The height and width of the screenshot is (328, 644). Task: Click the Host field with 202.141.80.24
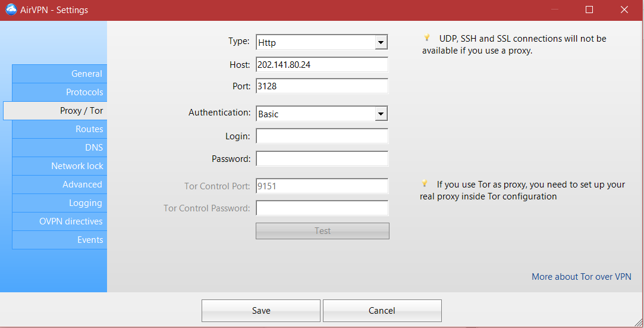coord(322,64)
